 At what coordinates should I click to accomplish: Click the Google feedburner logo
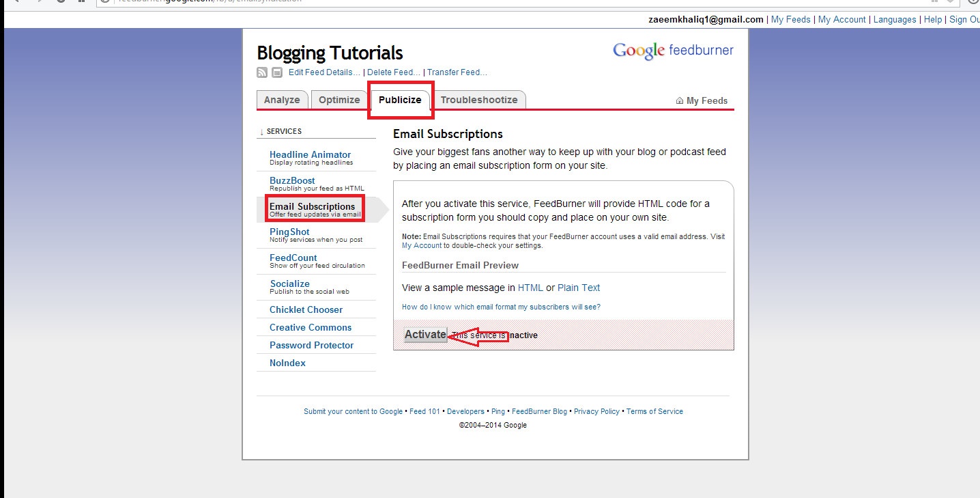673,50
